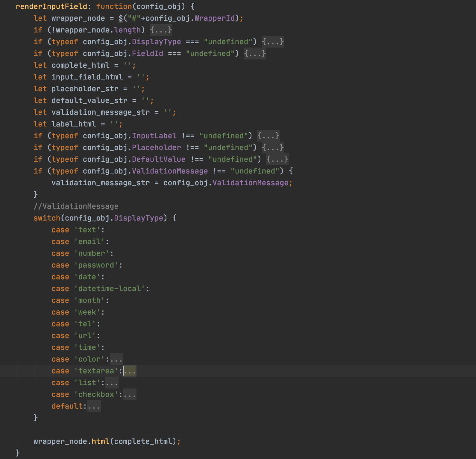The image size is (476, 459).
Task: Click the validation_message_str assignment line
Action: [x=172, y=183]
